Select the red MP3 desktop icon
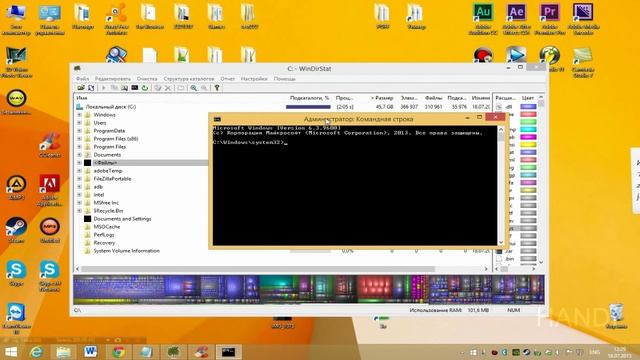This screenshot has height=360, width=640. pyautogui.click(x=50, y=230)
